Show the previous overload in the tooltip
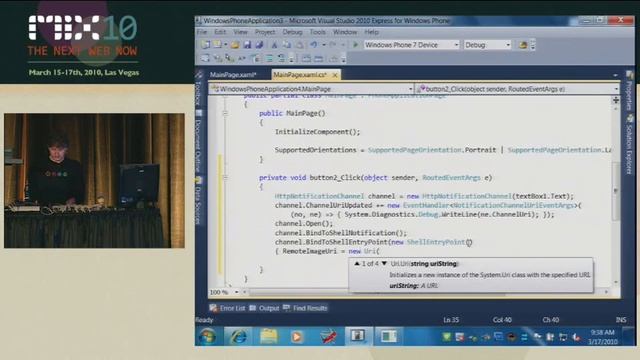640x360 pixels. (x=357, y=264)
